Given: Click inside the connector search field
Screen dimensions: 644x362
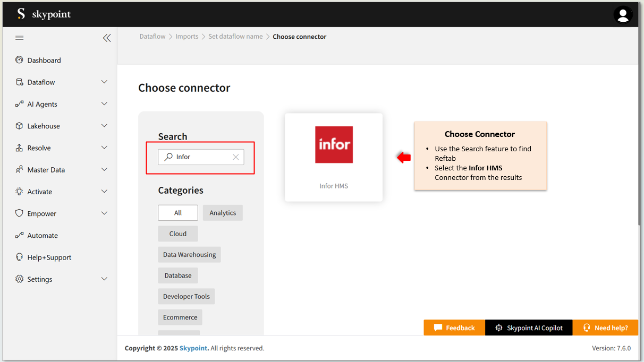Looking at the screenshot, I should coord(202,157).
